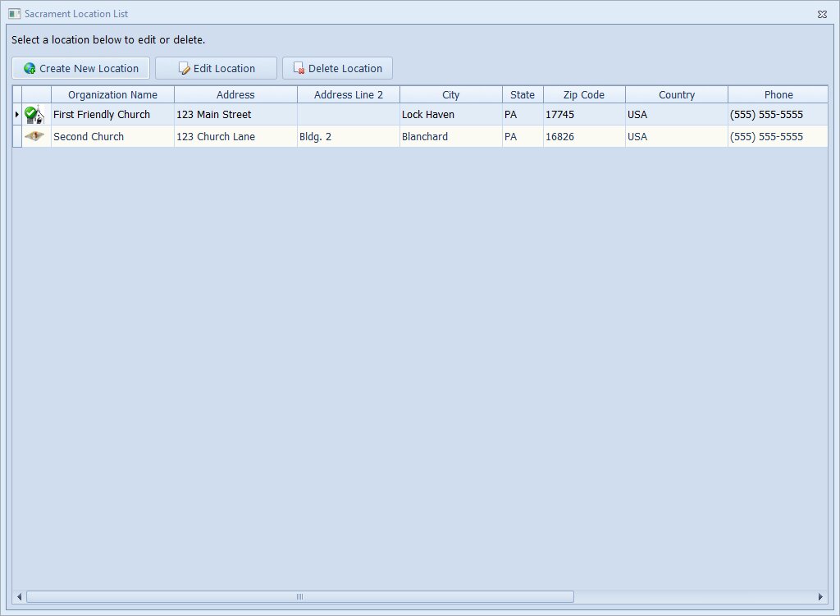Click the Phone column header
Image resolution: width=840 pixels, height=616 pixels.
(x=778, y=95)
